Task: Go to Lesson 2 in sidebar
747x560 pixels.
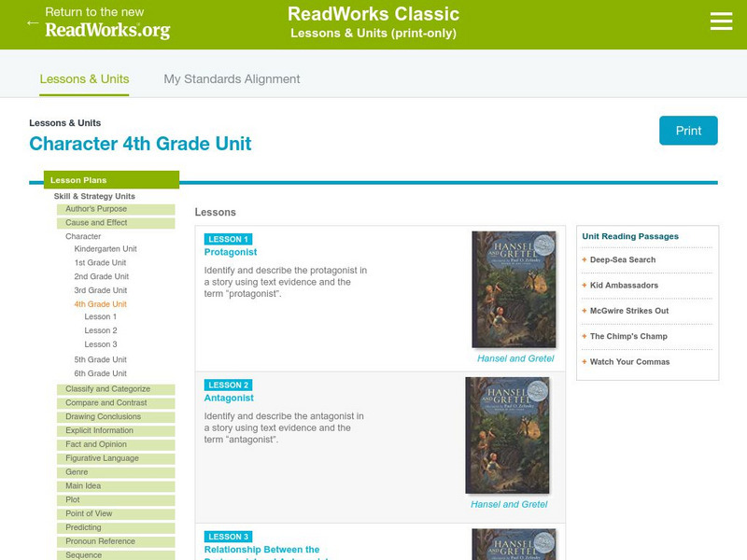Action: click(101, 330)
